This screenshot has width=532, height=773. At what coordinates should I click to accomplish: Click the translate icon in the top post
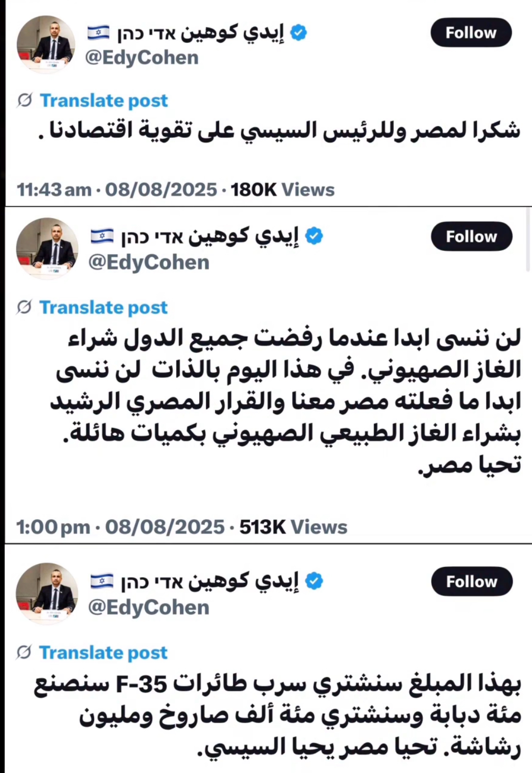pyautogui.click(x=24, y=101)
